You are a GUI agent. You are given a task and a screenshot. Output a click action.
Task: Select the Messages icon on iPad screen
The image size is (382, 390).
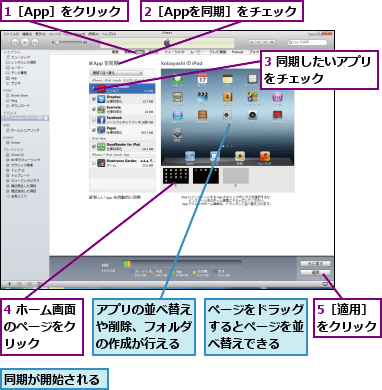177,79
